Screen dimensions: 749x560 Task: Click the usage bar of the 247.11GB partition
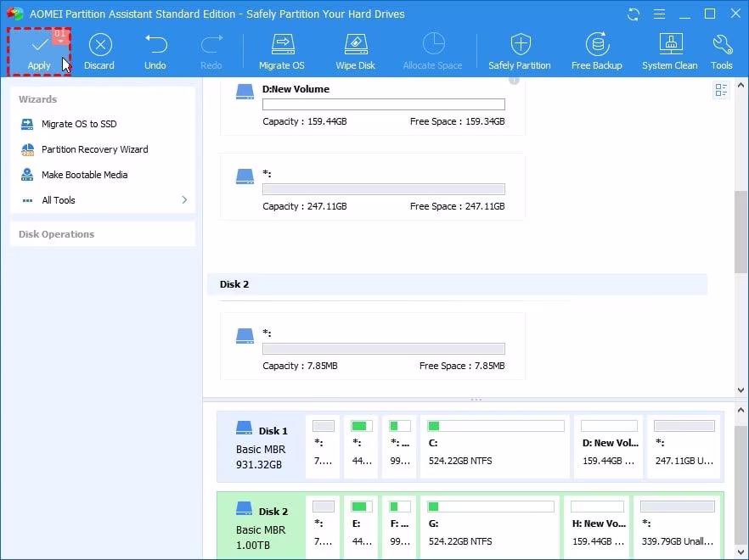tap(384, 189)
